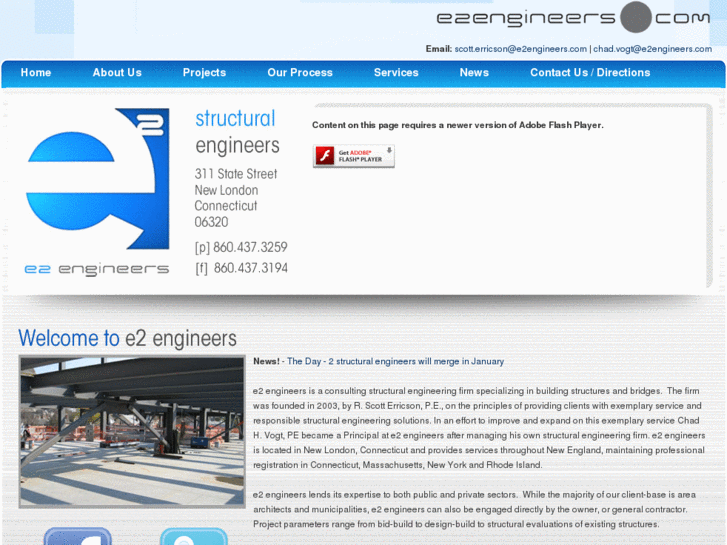Select Our Process in navigation
727x545 pixels.
coord(300,73)
